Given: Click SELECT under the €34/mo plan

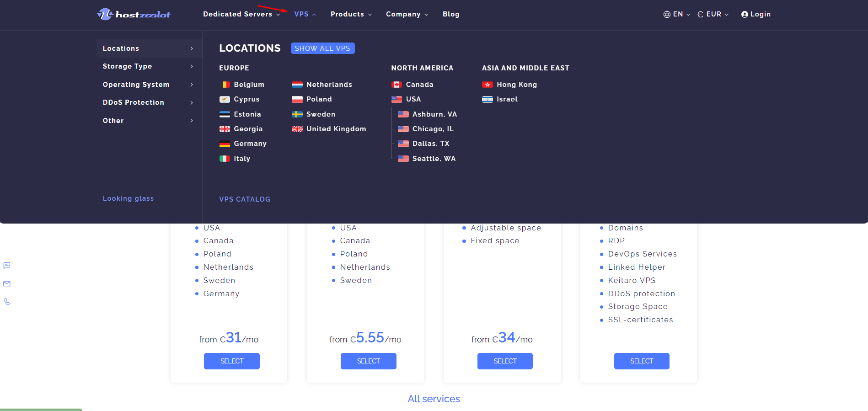Looking at the screenshot, I should [x=505, y=361].
